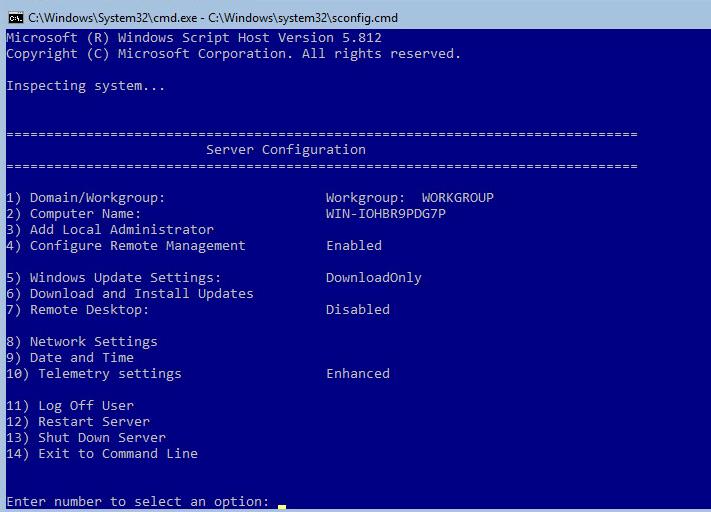
Task: Click the cmd.exe icon in title bar
Action: coord(15,18)
